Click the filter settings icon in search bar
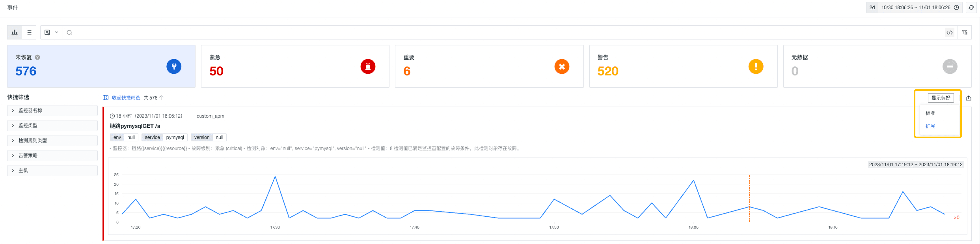This screenshot has height=244, width=980. [965, 32]
